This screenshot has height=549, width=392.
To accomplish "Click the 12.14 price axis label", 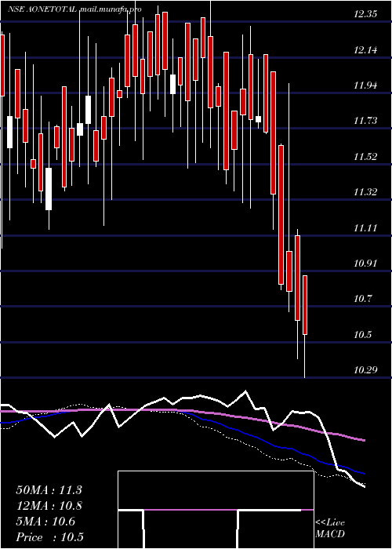I will (x=365, y=50).
